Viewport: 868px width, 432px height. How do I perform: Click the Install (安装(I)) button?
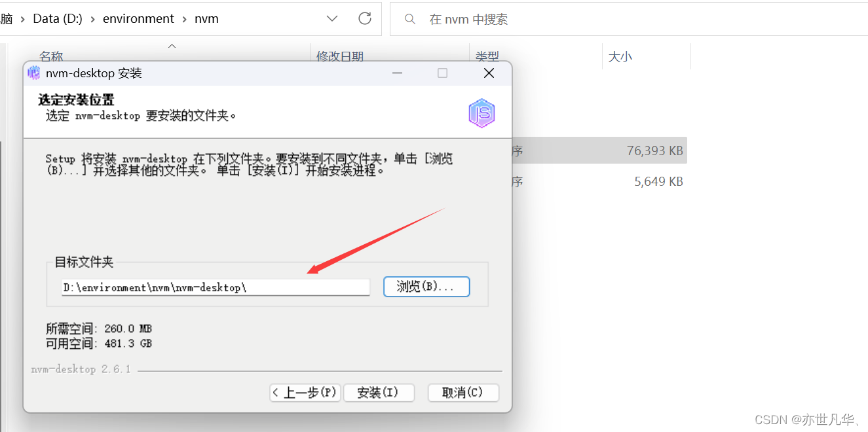(x=379, y=393)
